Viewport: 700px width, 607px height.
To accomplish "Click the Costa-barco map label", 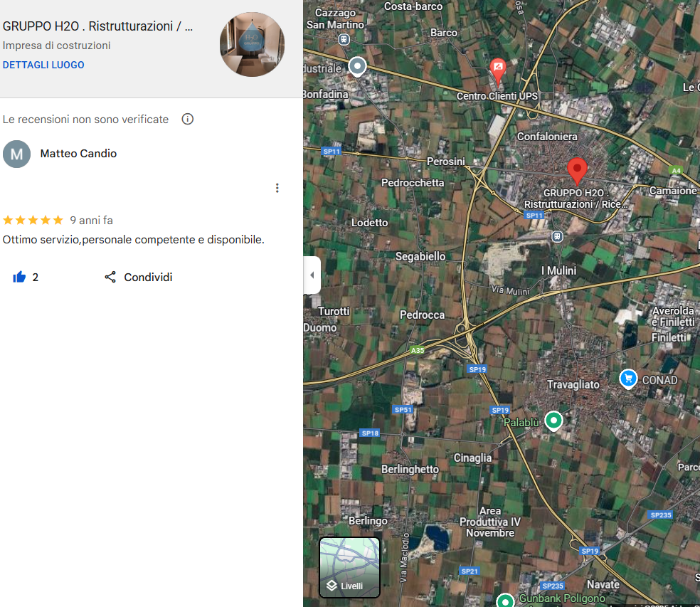I will 413,6.
